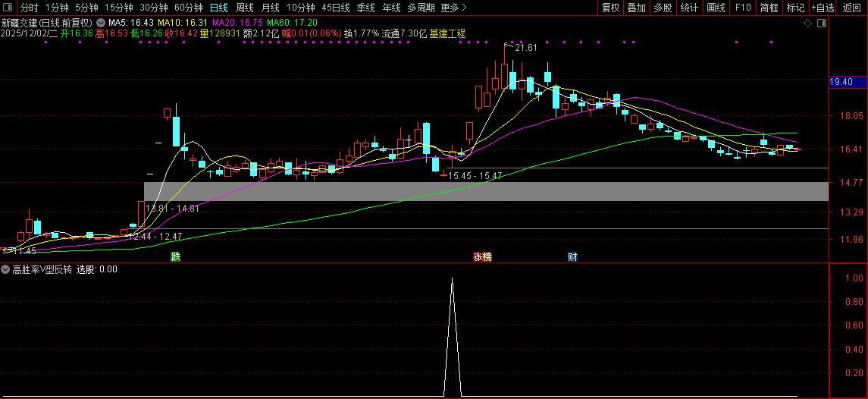Image resolution: width=868 pixels, height=399 pixels.
Task: Click the red 涨榜 event marker
Action: tap(482, 256)
